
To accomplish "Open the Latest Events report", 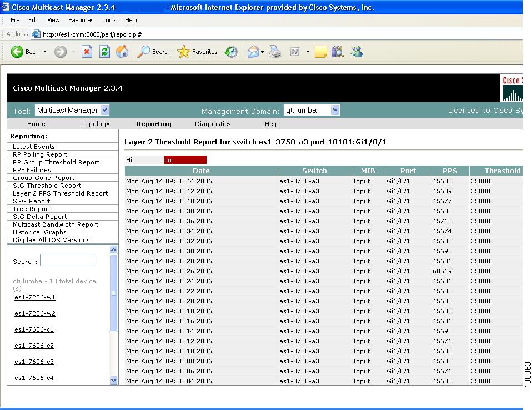I will [33, 147].
